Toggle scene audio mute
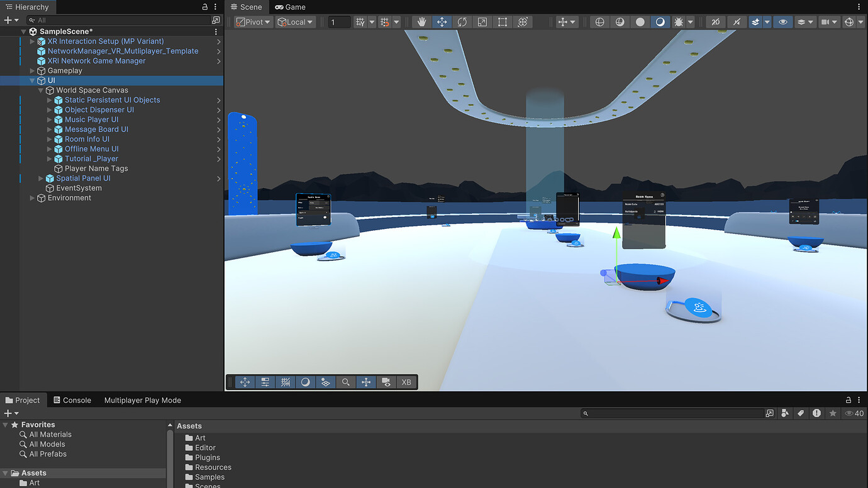Viewport: 868px width, 488px height. click(737, 21)
